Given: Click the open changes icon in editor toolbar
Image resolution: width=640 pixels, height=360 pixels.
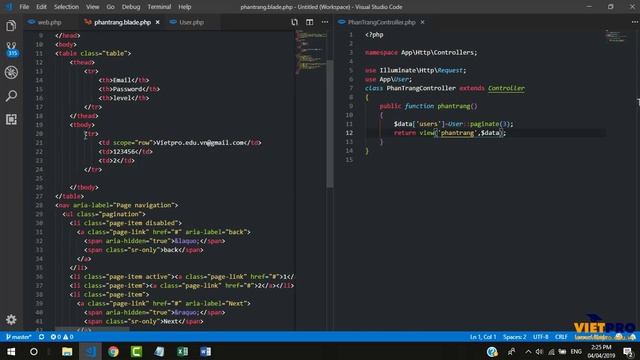Looking at the screenshot, I should [294, 22].
